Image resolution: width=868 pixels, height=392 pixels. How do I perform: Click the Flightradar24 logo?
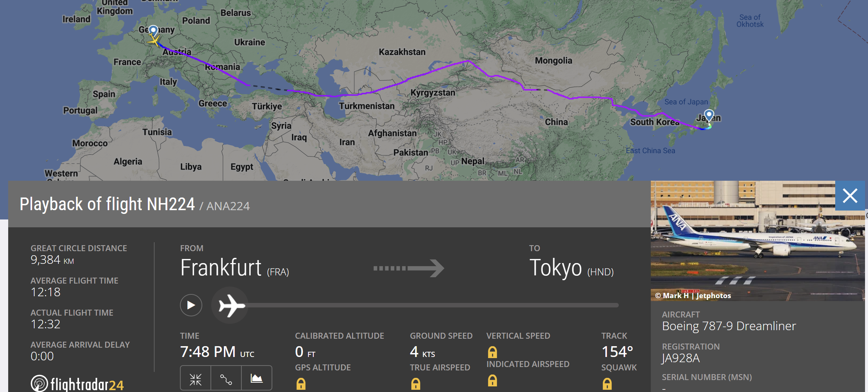(77, 384)
